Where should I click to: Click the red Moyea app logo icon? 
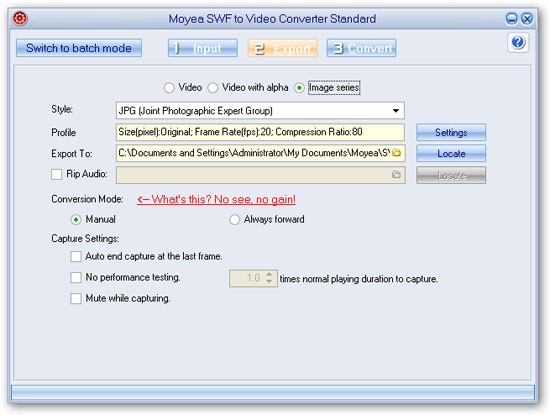click(x=20, y=18)
